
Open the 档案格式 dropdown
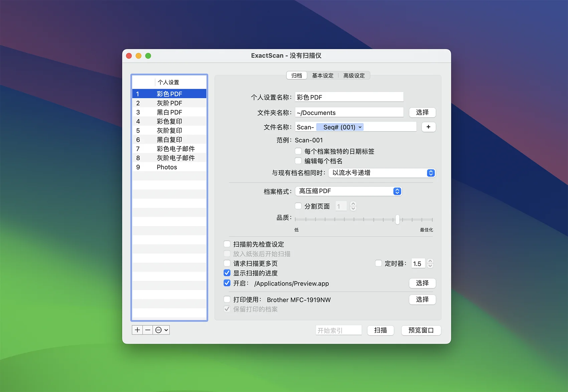tap(348, 191)
